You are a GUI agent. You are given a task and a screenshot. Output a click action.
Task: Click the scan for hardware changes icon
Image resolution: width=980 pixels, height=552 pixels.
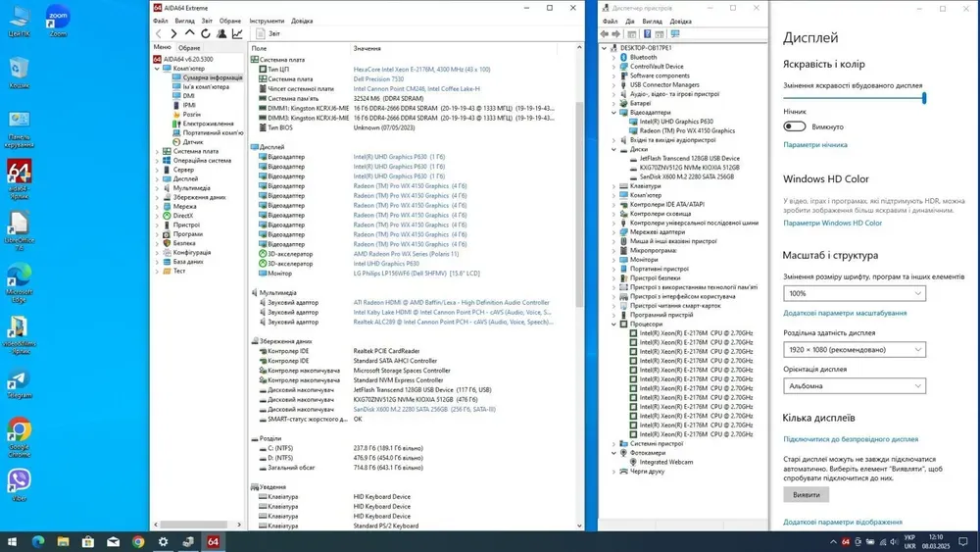(x=675, y=33)
